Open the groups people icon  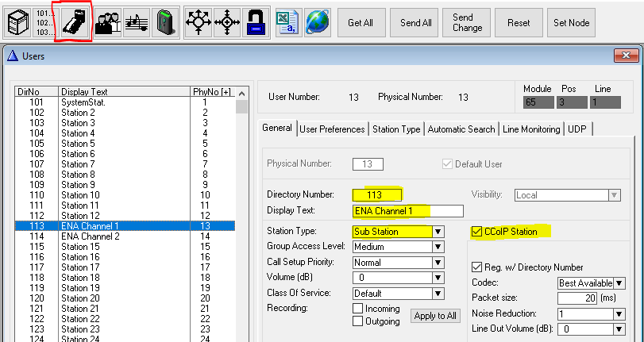pos(108,22)
